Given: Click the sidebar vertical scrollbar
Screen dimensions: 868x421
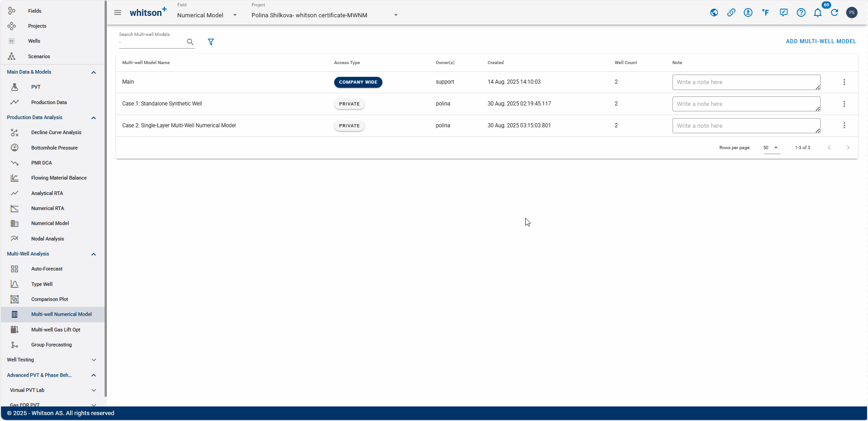Looking at the screenshot, I should click(x=105, y=199).
